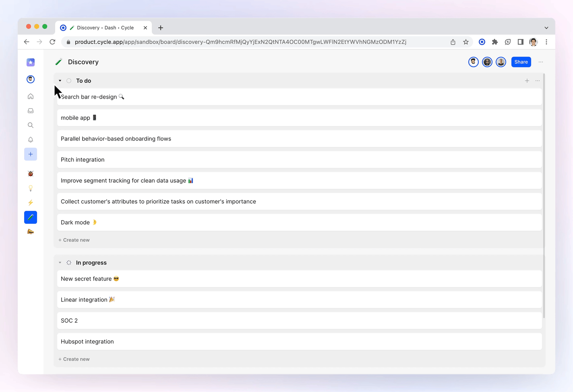
Task: Open the lightning bolt board in sidebar
Action: 31,203
